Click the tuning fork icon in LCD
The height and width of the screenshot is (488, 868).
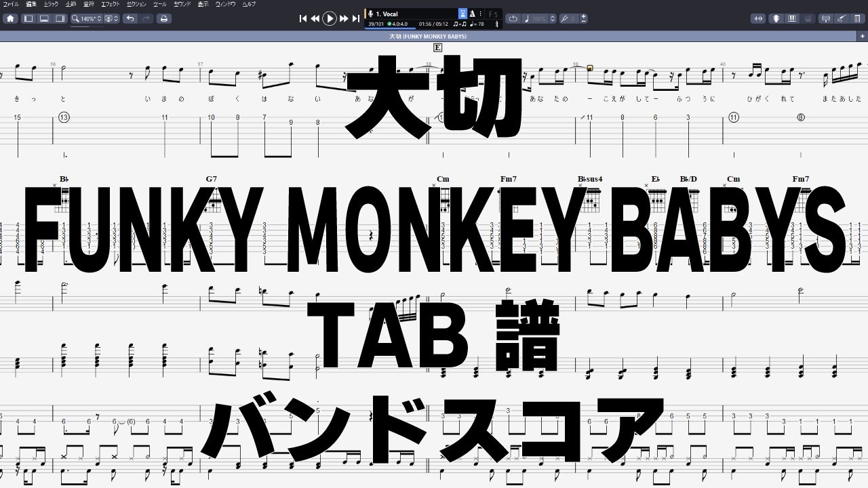point(498,24)
